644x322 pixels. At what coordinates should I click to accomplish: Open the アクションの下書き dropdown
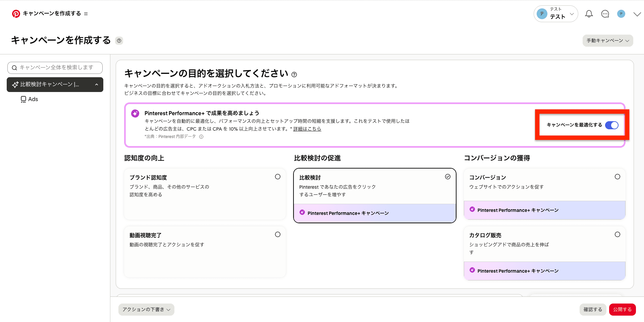[146, 310]
